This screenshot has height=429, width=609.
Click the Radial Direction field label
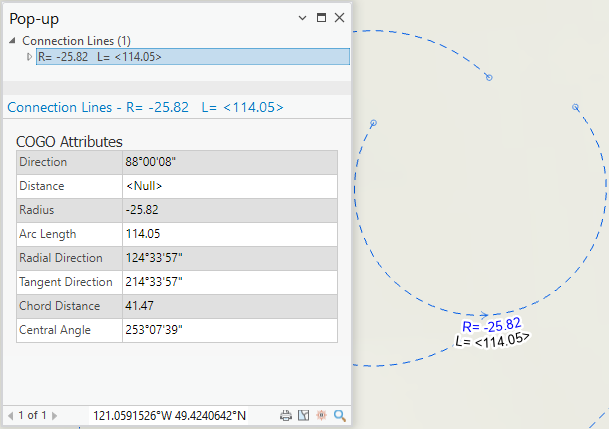click(61, 258)
